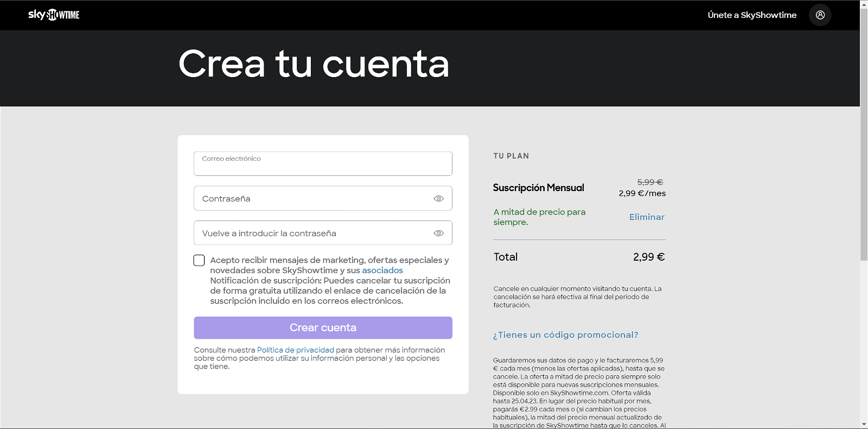Click the 'Crea tu cuenta' heading

tap(314, 64)
